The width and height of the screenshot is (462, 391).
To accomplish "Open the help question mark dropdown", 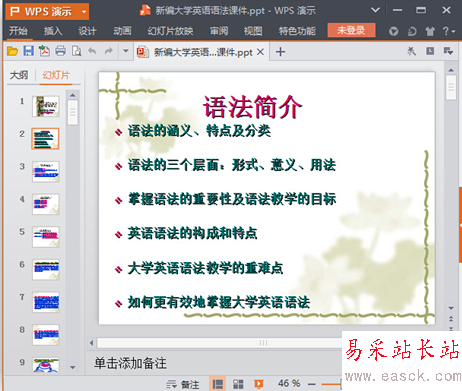I will point(449,31).
